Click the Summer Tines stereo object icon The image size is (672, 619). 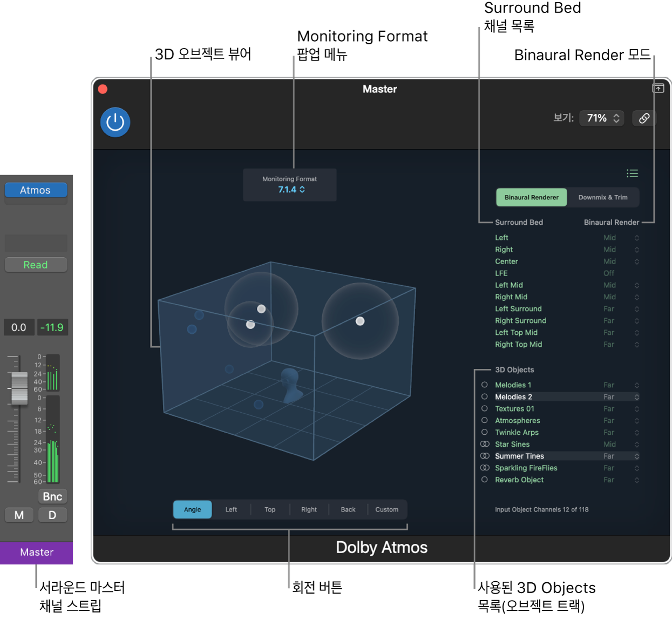485,456
